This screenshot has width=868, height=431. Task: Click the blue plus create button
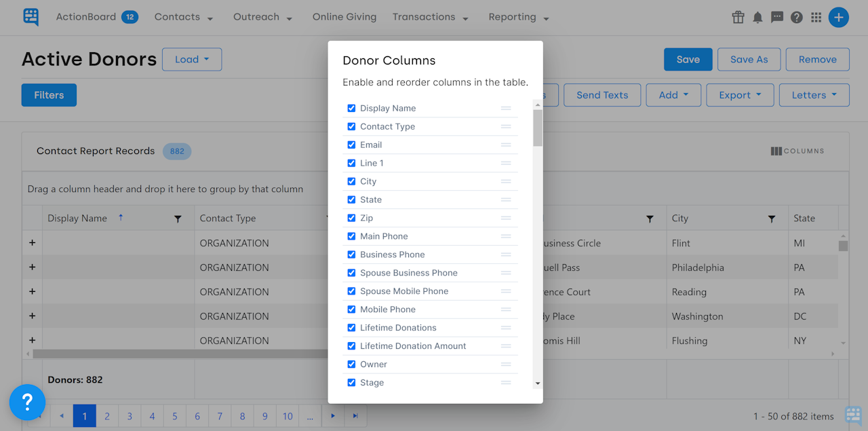pos(839,17)
